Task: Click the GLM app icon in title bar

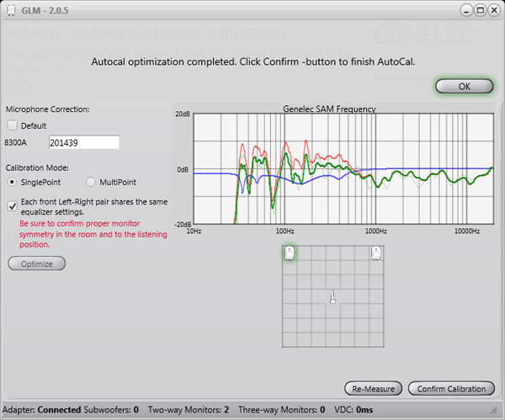Action: pos(12,10)
